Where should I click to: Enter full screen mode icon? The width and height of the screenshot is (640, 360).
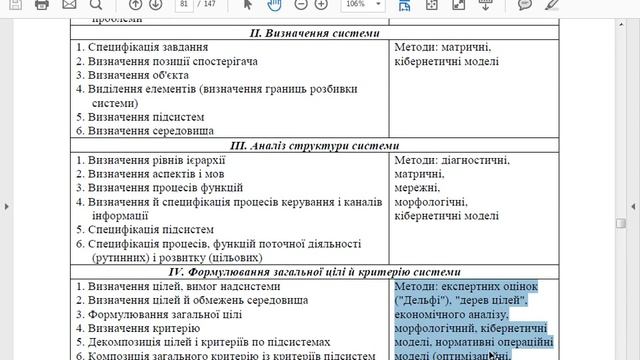click(459, 4)
